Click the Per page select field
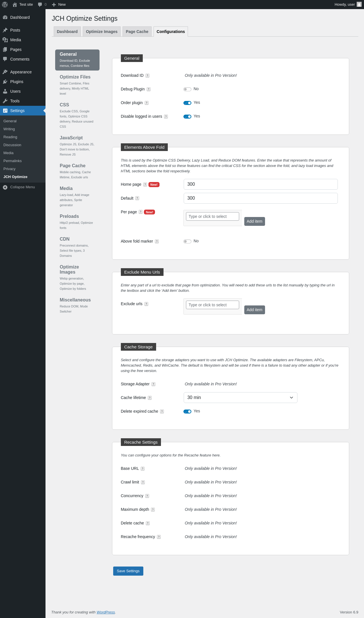The image size is (364, 618). pyautogui.click(x=212, y=216)
